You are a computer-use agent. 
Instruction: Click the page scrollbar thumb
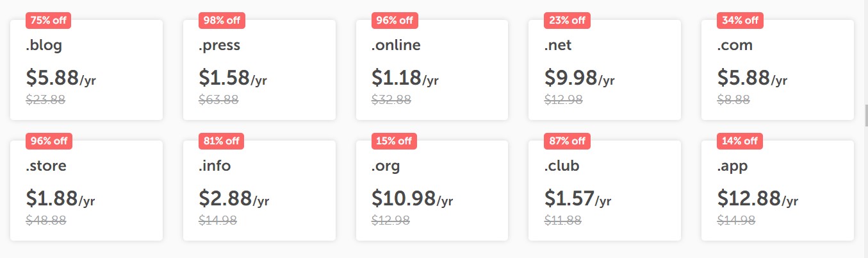point(865,116)
